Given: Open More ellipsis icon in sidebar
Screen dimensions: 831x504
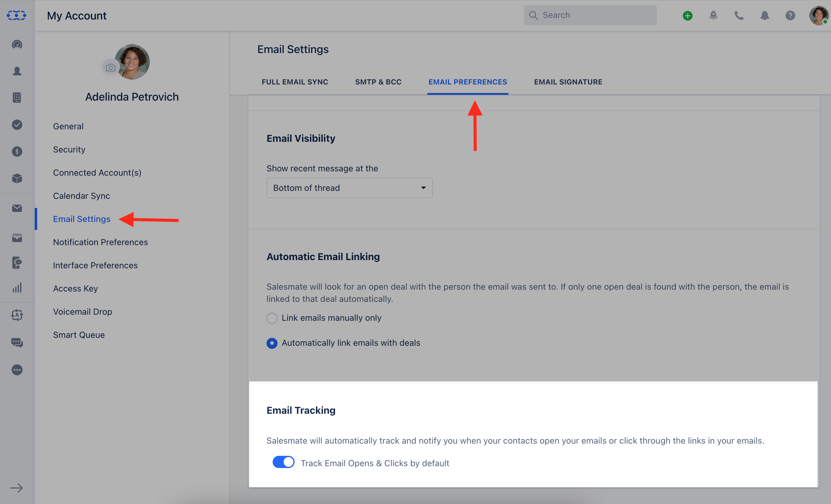Looking at the screenshot, I should pyautogui.click(x=17, y=370).
